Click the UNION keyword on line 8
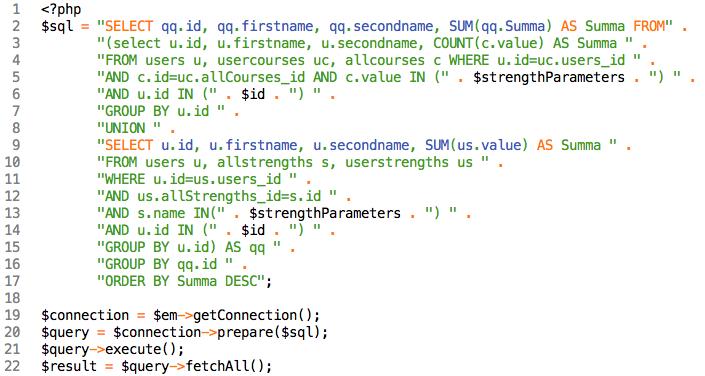Image resolution: width=705 pixels, height=376 pixels. pos(125,128)
